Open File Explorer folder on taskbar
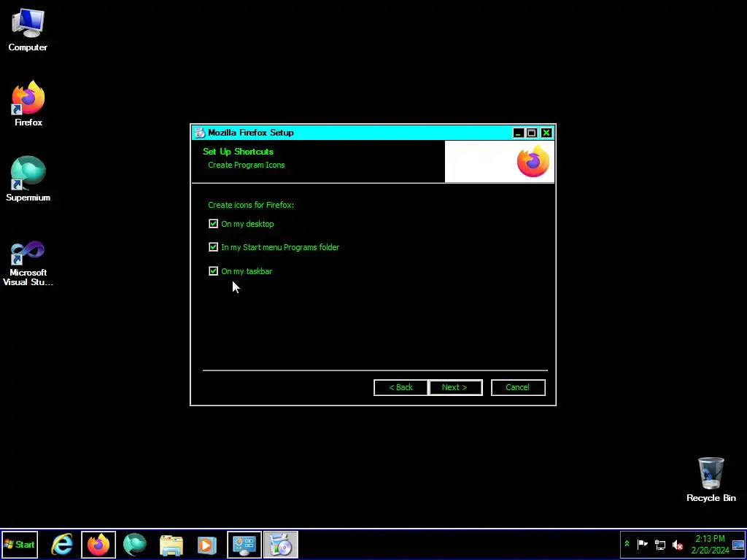Viewport: 747px width, 560px height. click(171, 544)
